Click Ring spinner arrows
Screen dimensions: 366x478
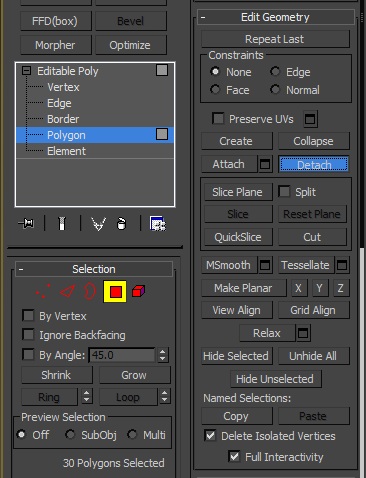[87, 397]
